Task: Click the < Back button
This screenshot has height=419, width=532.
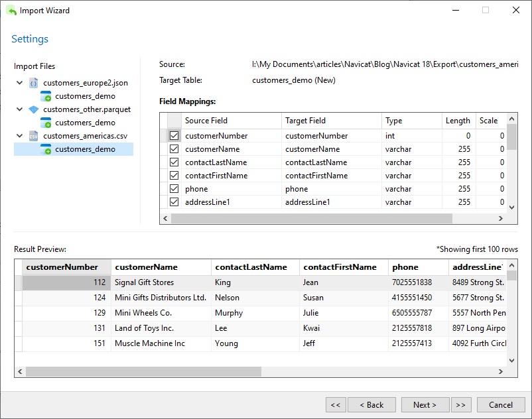Action: [371, 405]
